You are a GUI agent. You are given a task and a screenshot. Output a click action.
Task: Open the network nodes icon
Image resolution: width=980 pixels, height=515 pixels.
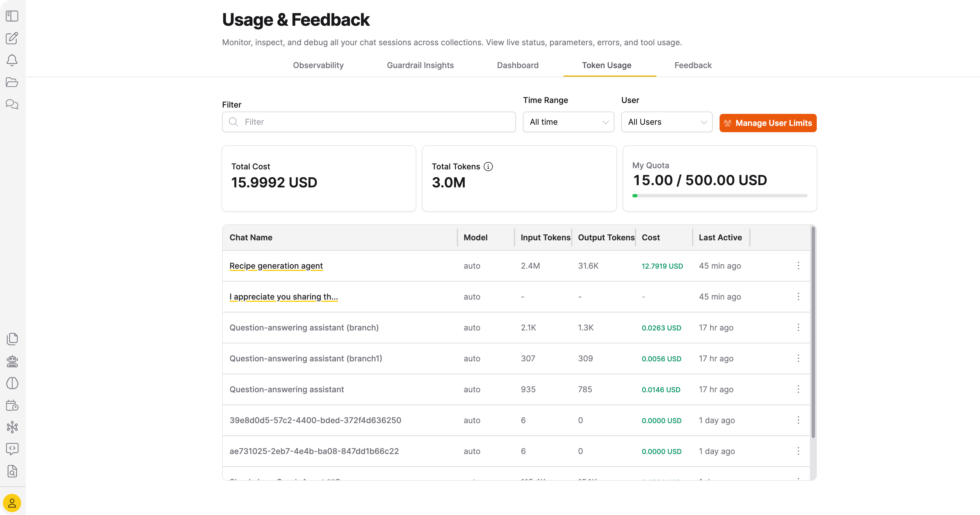(x=12, y=427)
